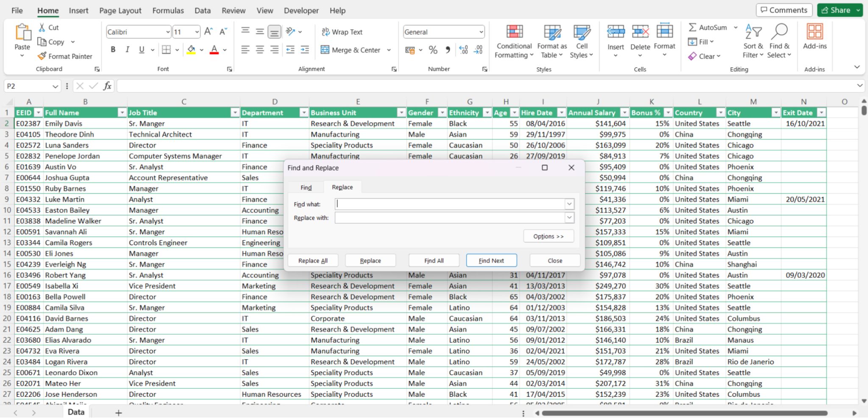Toggle bold formatting
The height and width of the screenshot is (418, 868).
[x=112, y=50]
